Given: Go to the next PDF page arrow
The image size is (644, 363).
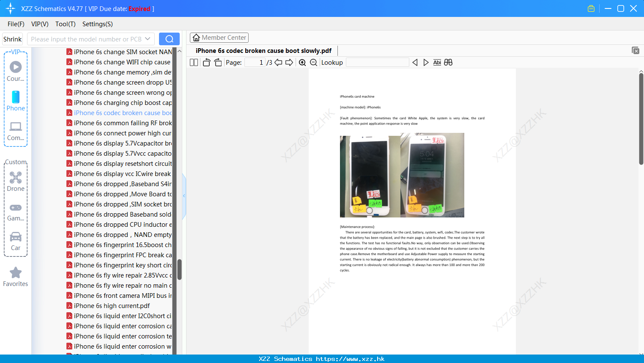Looking at the screenshot, I should [x=289, y=63].
